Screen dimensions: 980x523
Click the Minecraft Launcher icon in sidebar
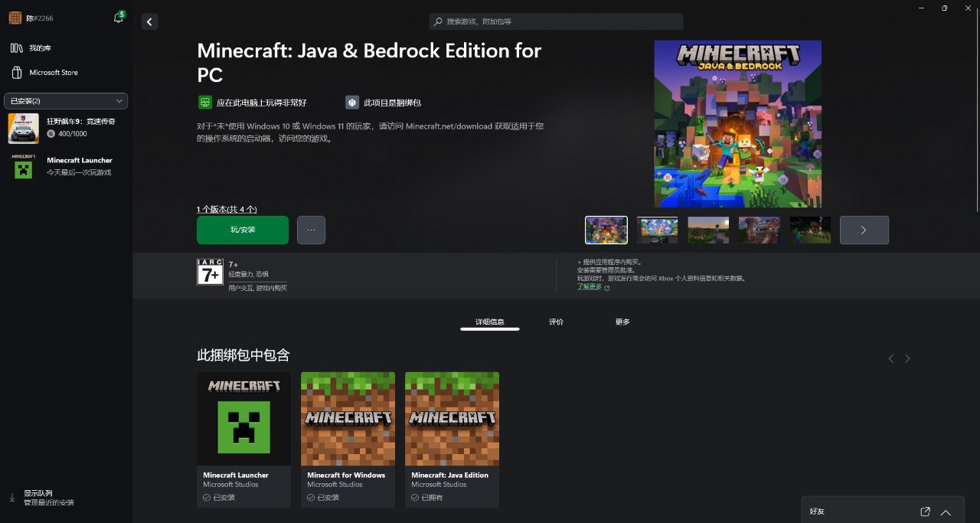tap(24, 166)
